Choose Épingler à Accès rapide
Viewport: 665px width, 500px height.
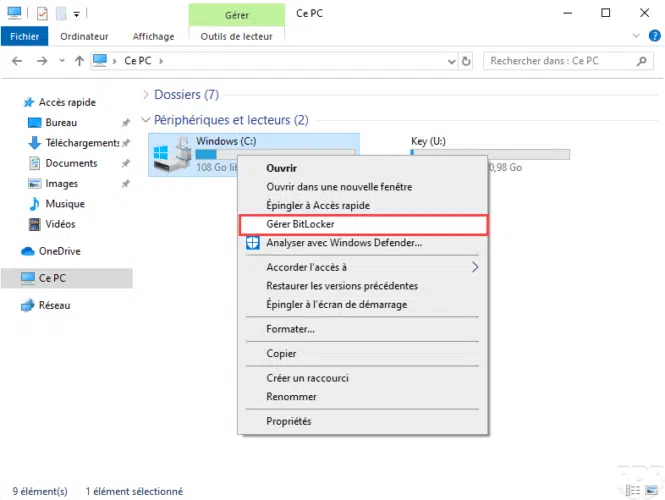click(x=318, y=206)
